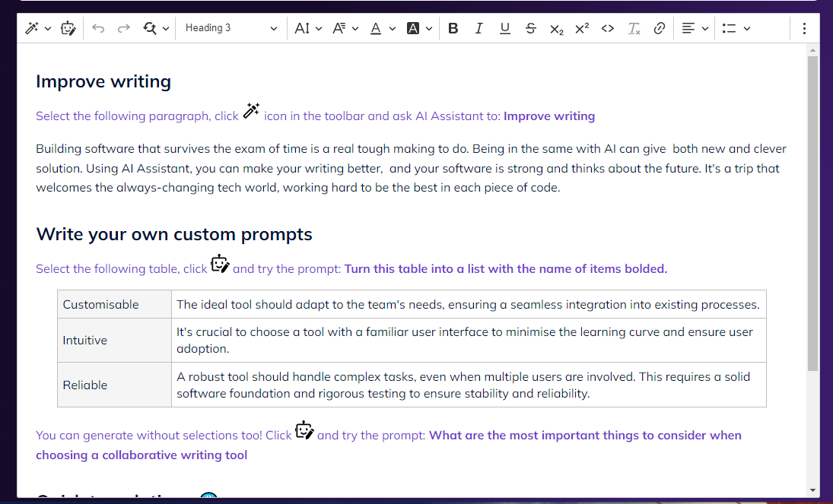Click the scrollbar down arrow
Image resolution: width=833 pixels, height=504 pixels.
(x=812, y=490)
